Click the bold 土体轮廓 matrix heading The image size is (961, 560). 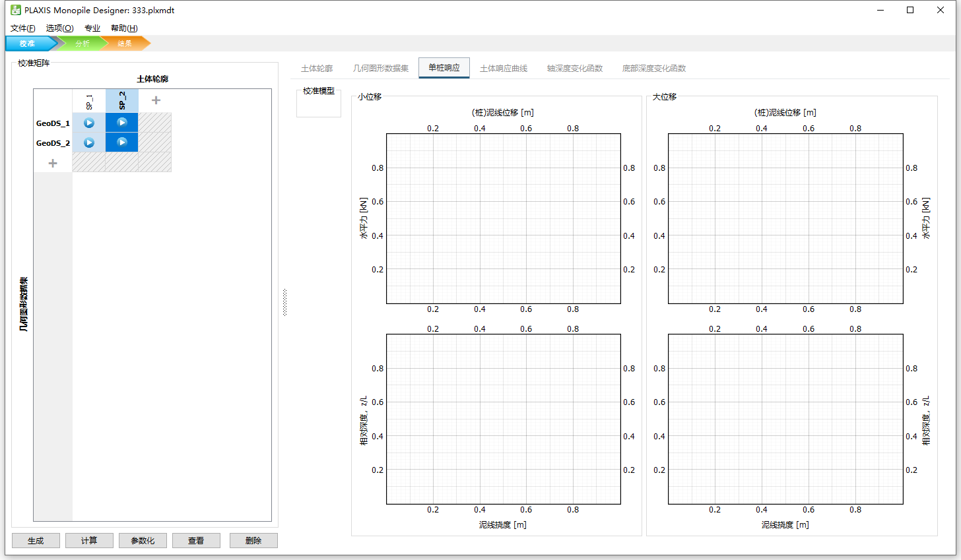pos(152,79)
